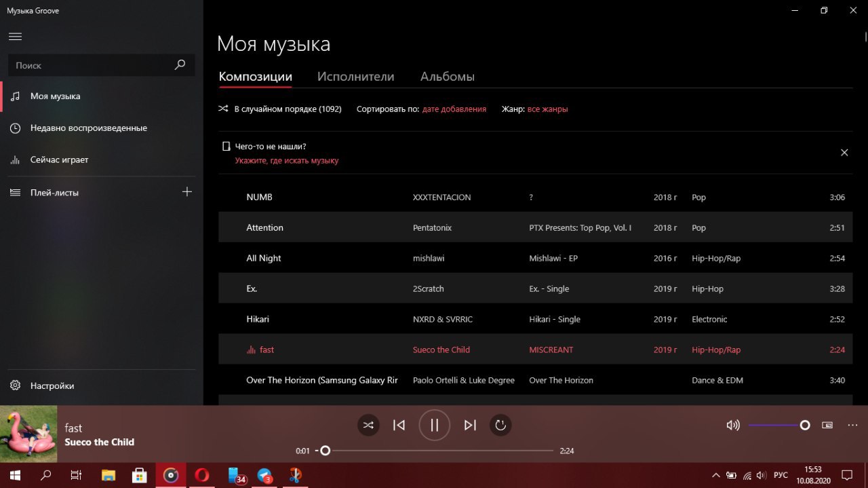Click the now-playing equalizer icon by fast
Screen dimensions: 868x488
pyautogui.click(x=251, y=350)
